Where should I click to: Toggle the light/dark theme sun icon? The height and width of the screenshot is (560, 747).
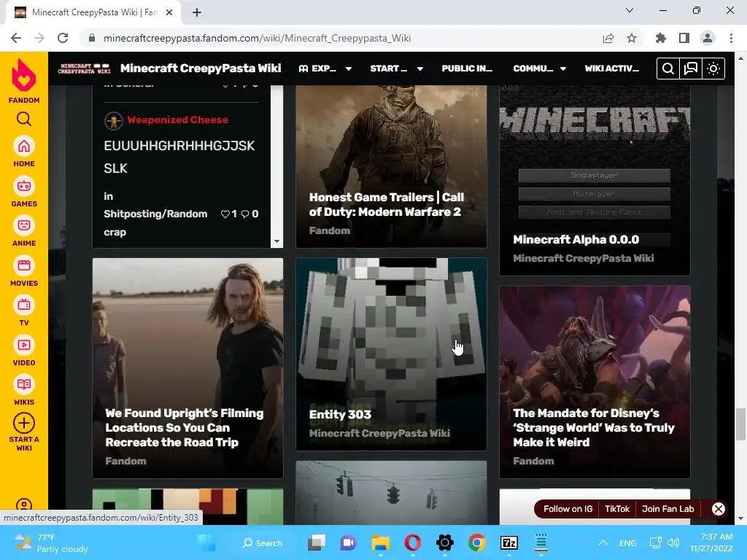coord(713,69)
